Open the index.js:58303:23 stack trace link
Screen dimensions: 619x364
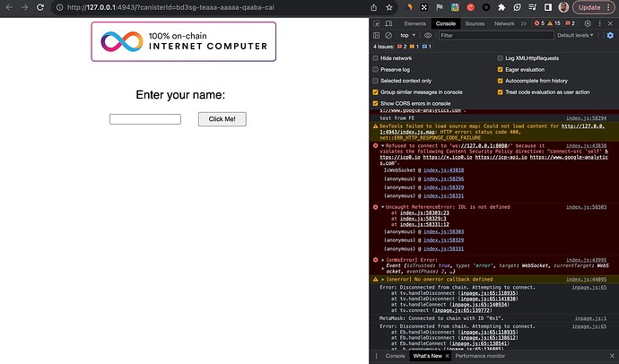pyautogui.click(x=424, y=213)
